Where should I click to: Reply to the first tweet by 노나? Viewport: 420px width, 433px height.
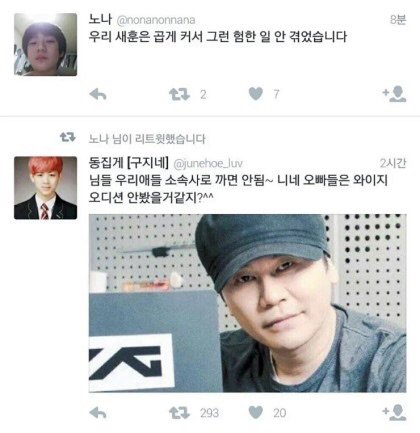pyautogui.click(x=98, y=95)
